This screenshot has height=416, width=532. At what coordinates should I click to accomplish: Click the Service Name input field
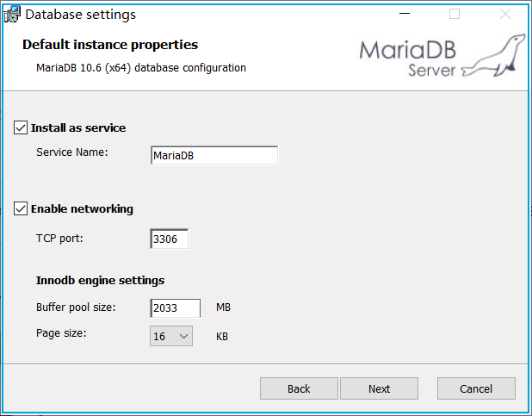214,156
